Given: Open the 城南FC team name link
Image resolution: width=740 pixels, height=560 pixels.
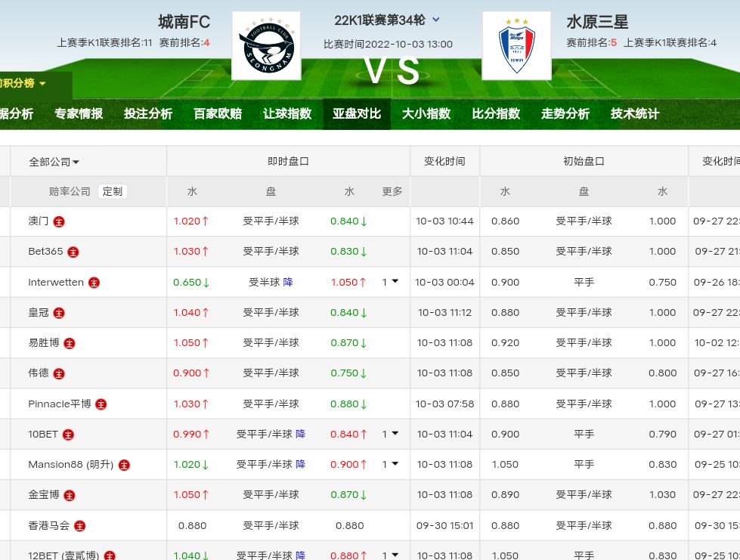Looking at the screenshot, I should (184, 22).
